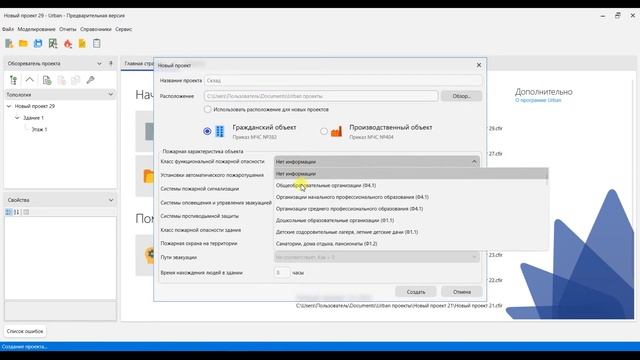Click the up chevron icon in project explorer
Image resolution: width=640 pixels, height=360 pixels.
29,80
